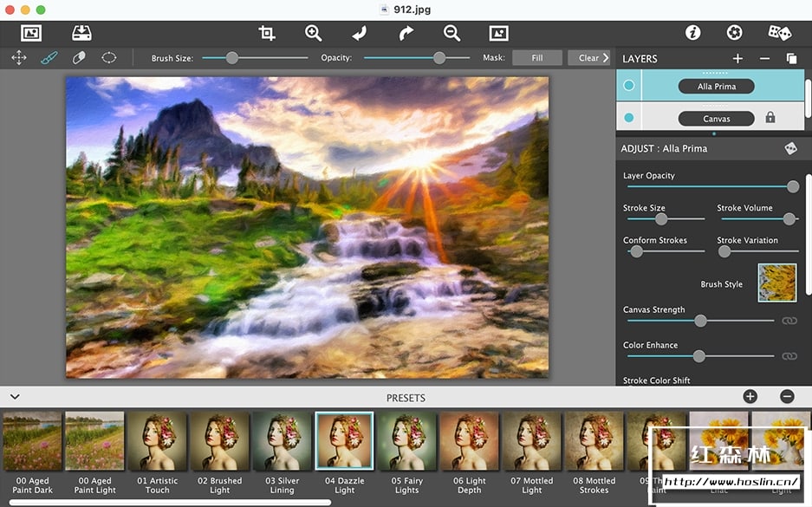This screenshot has width=812, height=507.
Task: Click the Zoom In magnifier icon
Action: tap(313, 33)
